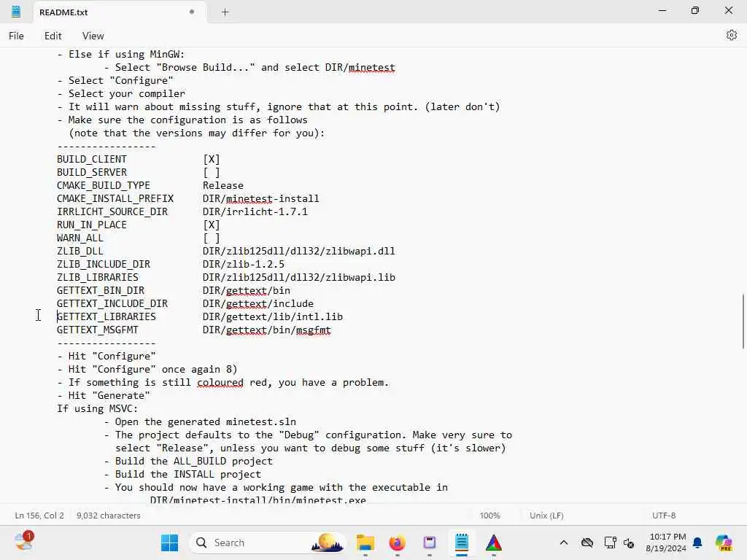Click GETTEXT_INCLUDE_DIR text
The image size is (747, 560).
click(112, 303)
